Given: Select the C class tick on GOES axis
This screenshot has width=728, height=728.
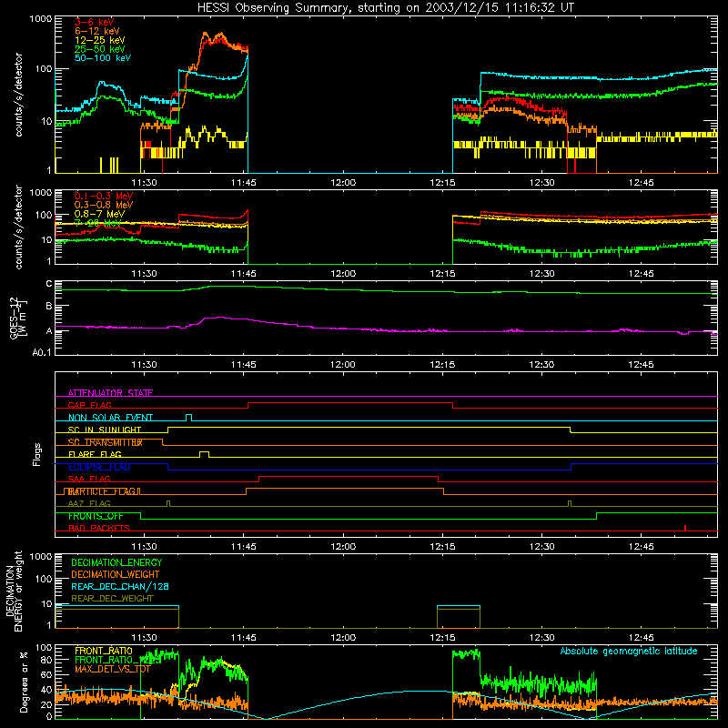Looking at the screenshot, I should click(x=49, y=284).
